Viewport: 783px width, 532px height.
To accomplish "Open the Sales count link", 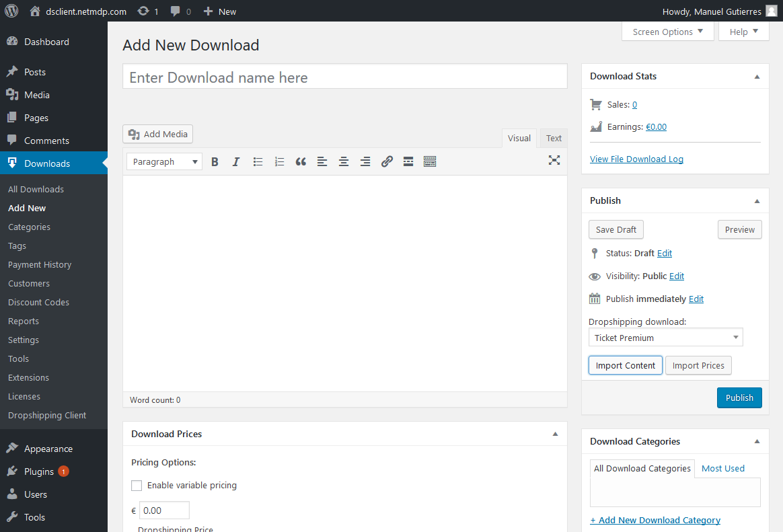I will click(635, 104).
